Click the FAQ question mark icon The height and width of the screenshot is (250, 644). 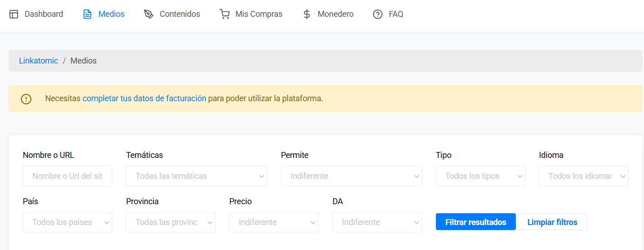coord(378,15)
